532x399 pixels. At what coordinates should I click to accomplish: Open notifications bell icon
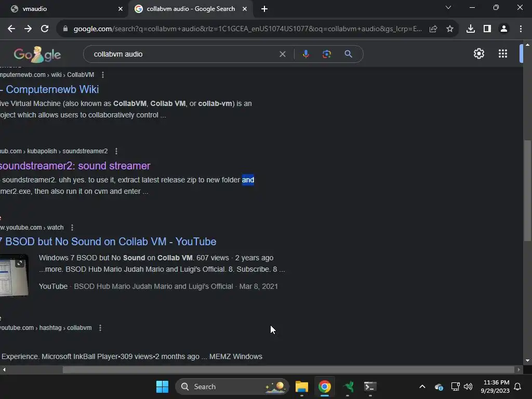tap(518, 387)
